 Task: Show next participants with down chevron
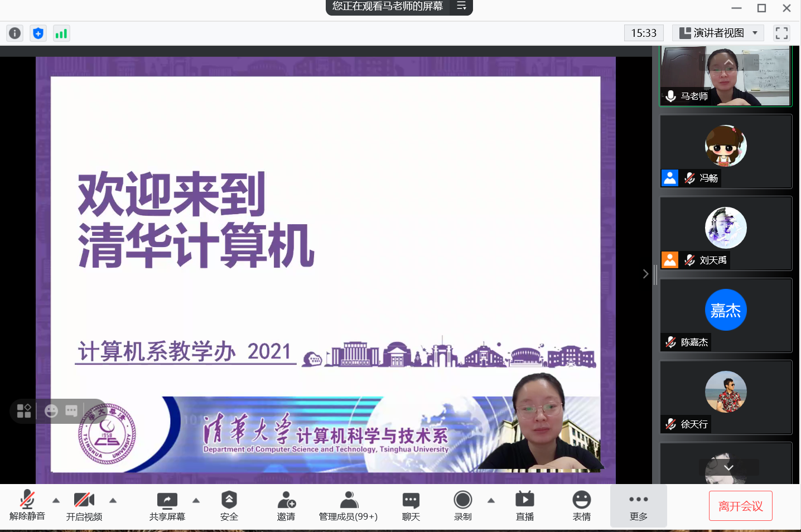(x=729, y=467)
